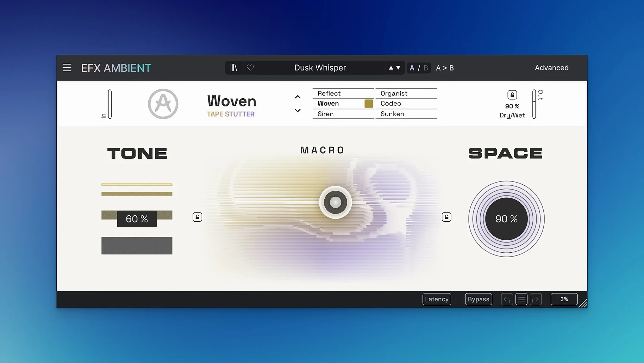Click the 3% CPU meter
644x363 pixels.
coord(564,299)
